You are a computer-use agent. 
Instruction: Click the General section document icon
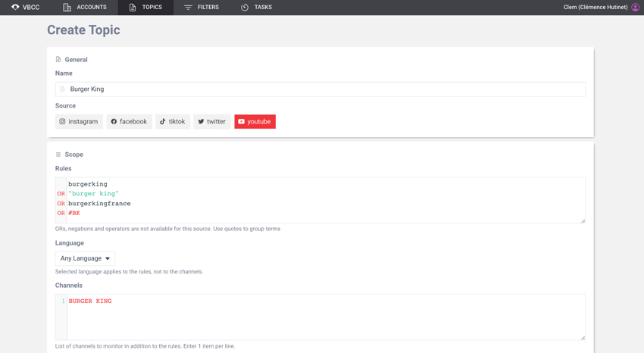58,60
